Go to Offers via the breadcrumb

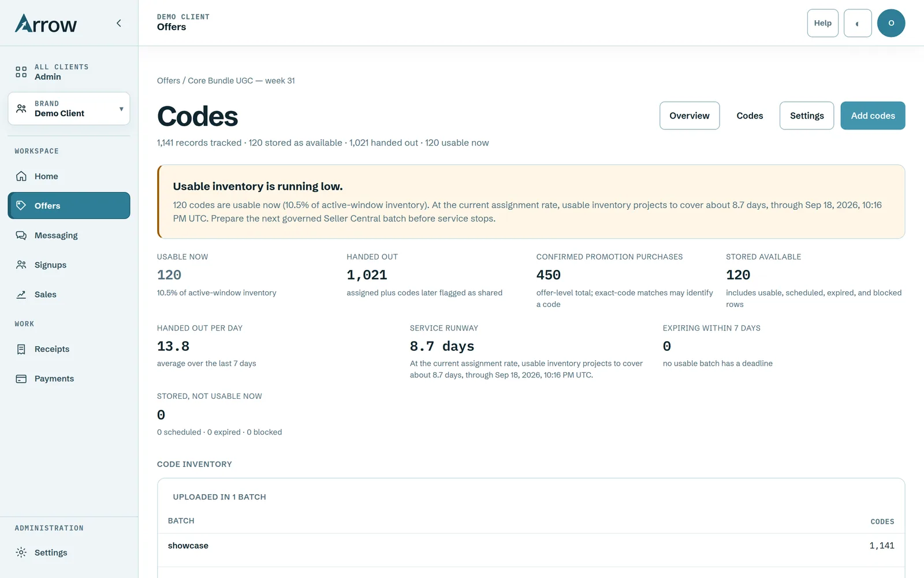[x=169, y=80]
